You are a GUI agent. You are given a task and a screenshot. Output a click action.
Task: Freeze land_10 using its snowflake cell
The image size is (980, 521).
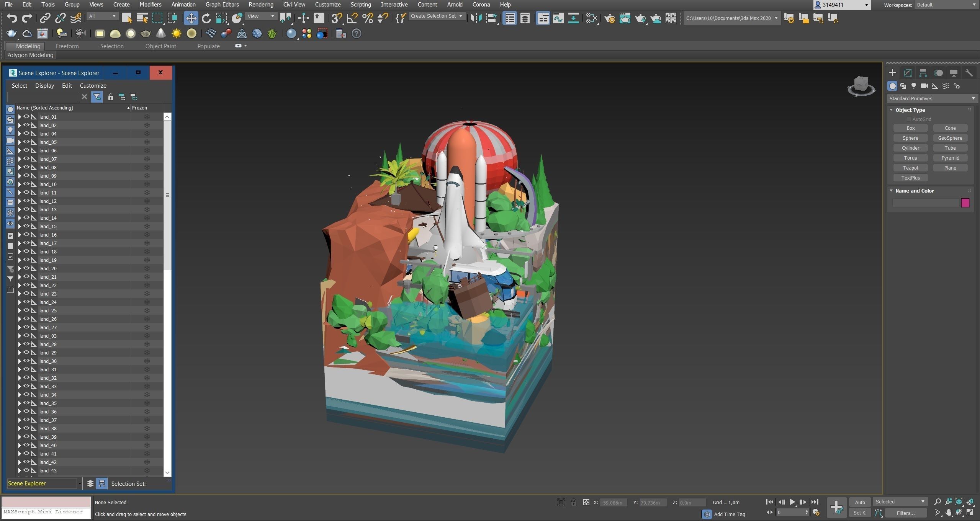click(x=147, y=184)
